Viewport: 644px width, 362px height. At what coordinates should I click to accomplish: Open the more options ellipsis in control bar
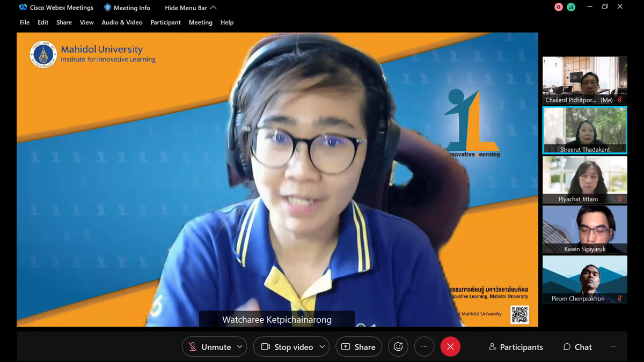click(424, 347)
